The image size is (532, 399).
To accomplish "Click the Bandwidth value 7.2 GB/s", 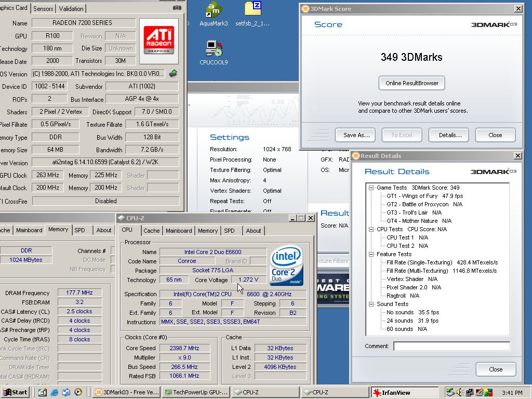I will click(152, 150).
